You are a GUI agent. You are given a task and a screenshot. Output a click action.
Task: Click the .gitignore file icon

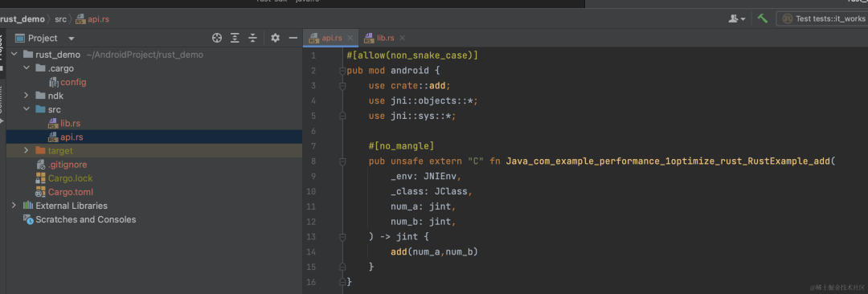40,165
